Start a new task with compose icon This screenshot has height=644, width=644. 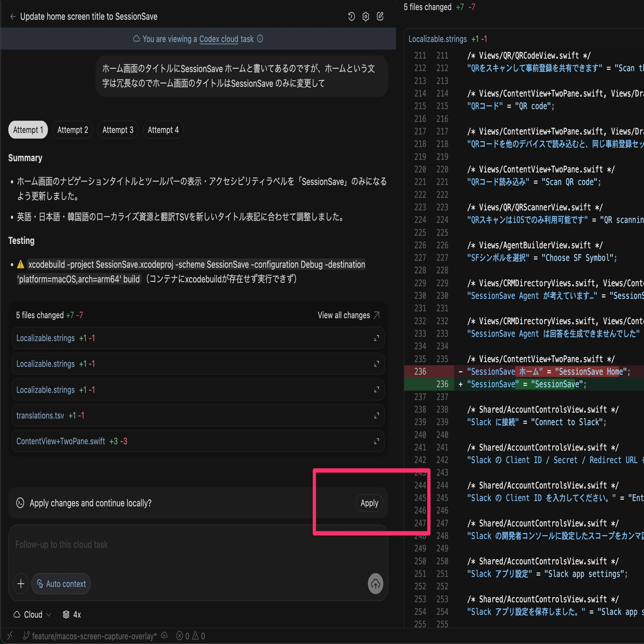pyautogui.click(x=380, y=16)
